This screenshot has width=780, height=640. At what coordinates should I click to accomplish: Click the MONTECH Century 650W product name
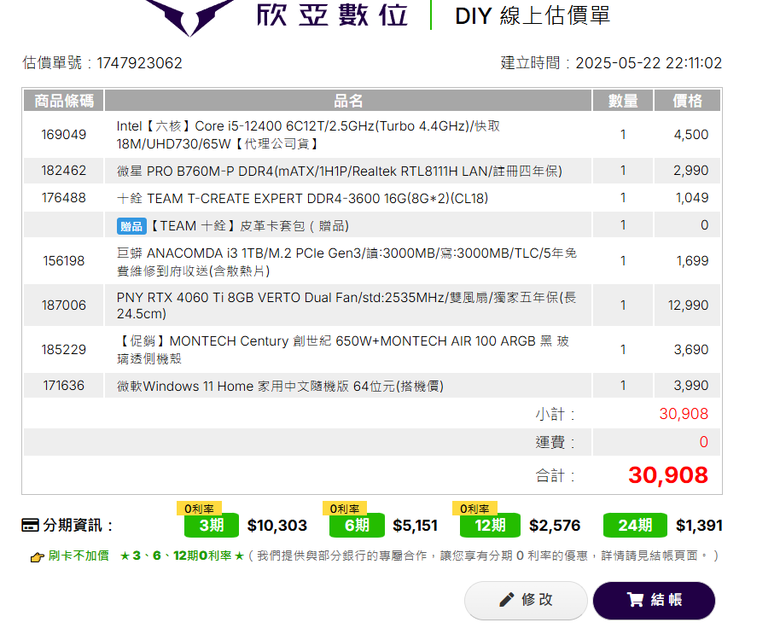click(343, 350)
